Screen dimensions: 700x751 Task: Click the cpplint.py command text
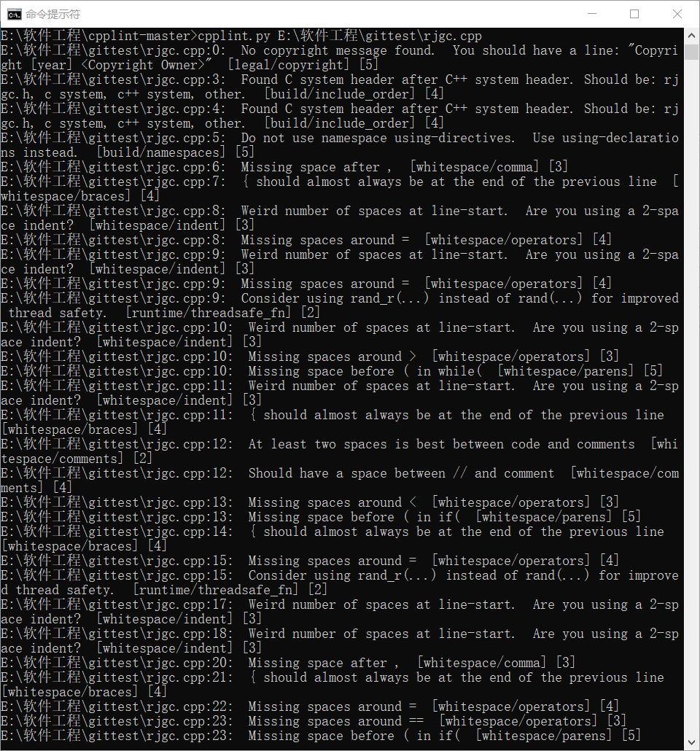tap(234, 36)
